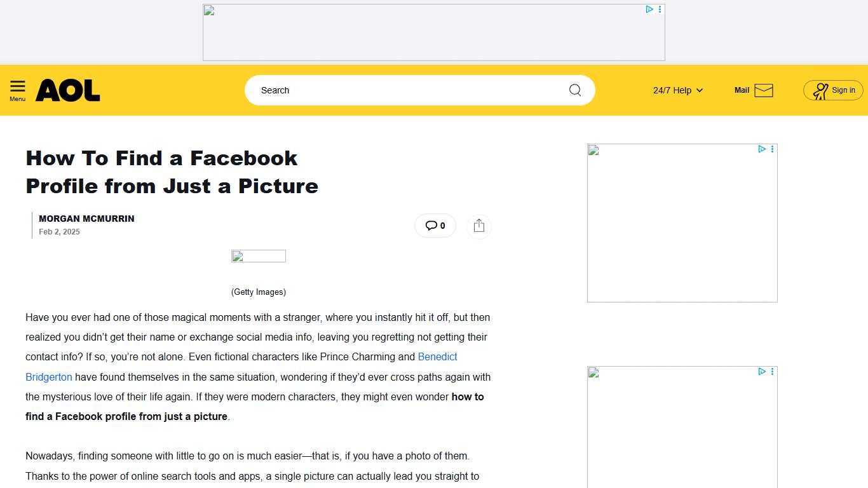This screenshot has height=488, width=868.
Task: Click the AdChoices icon on the top banner ad
Action: click(x=649, y=9)
